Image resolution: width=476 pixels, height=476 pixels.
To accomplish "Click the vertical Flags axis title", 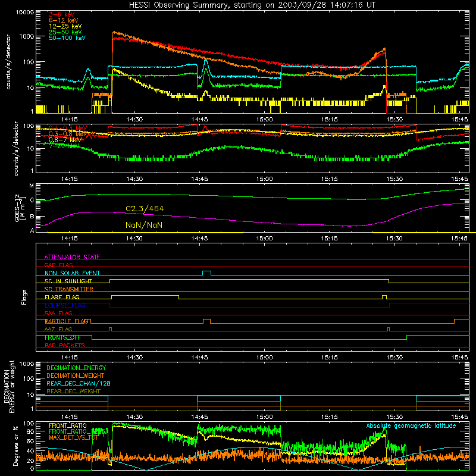I will [x=24, y=297].
